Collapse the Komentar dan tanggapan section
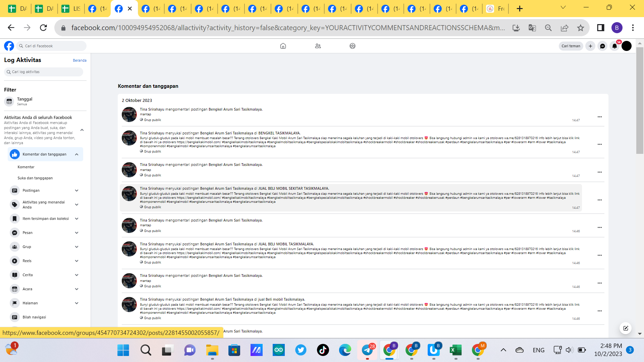644x362 pixels. (x=77, y=154)
